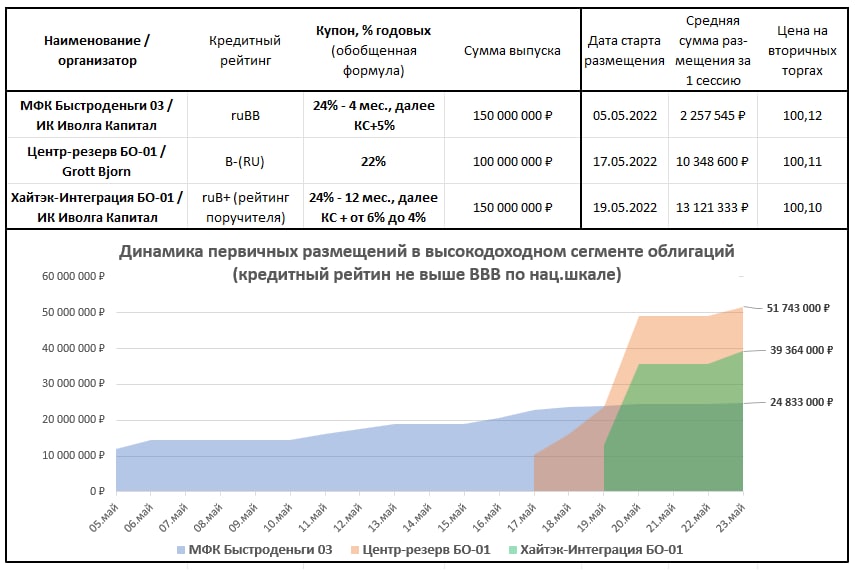The width and height of the screenshot is (855, 570).
Task: Click the 60 000 000 ₽ vertical axis label
Action: 69,276
